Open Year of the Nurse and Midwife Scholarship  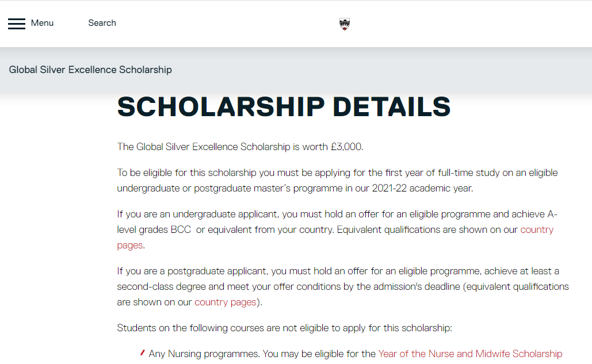point(471,354)
